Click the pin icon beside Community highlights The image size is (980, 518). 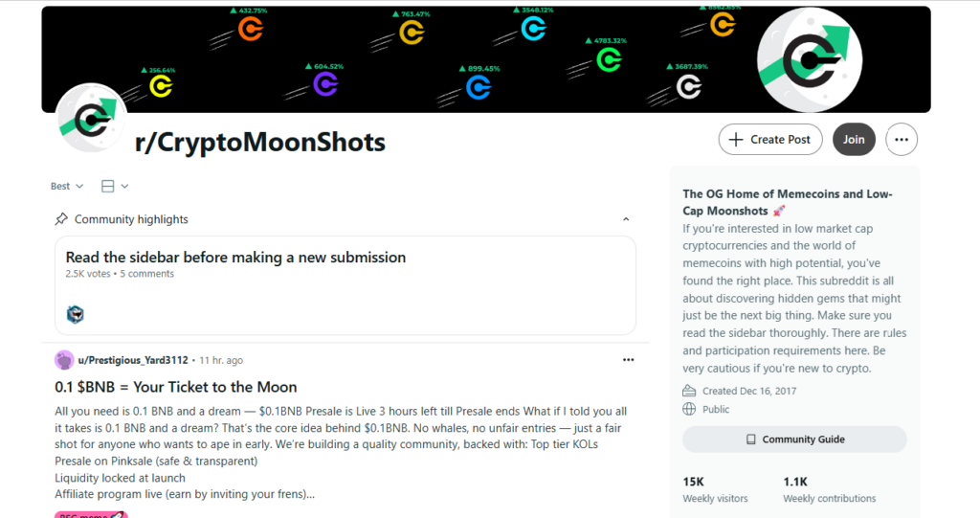point(61,219)
